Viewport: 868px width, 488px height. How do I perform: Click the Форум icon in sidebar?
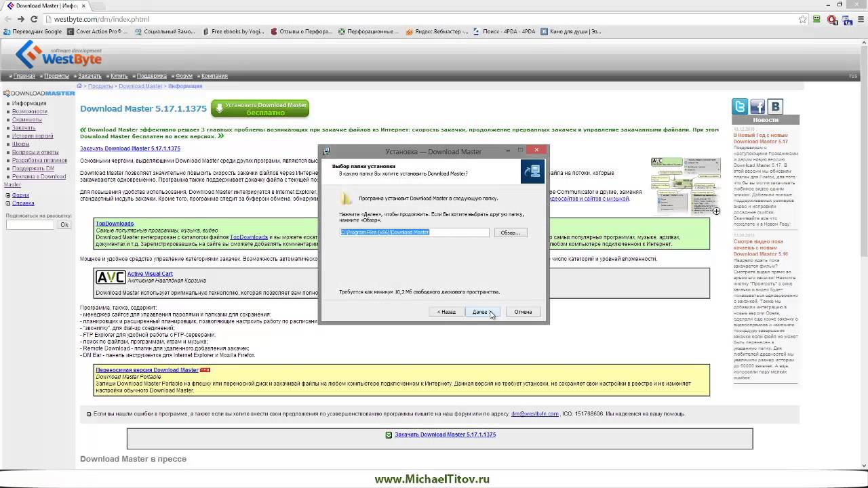pyautogui.click(x=8, y=195)
